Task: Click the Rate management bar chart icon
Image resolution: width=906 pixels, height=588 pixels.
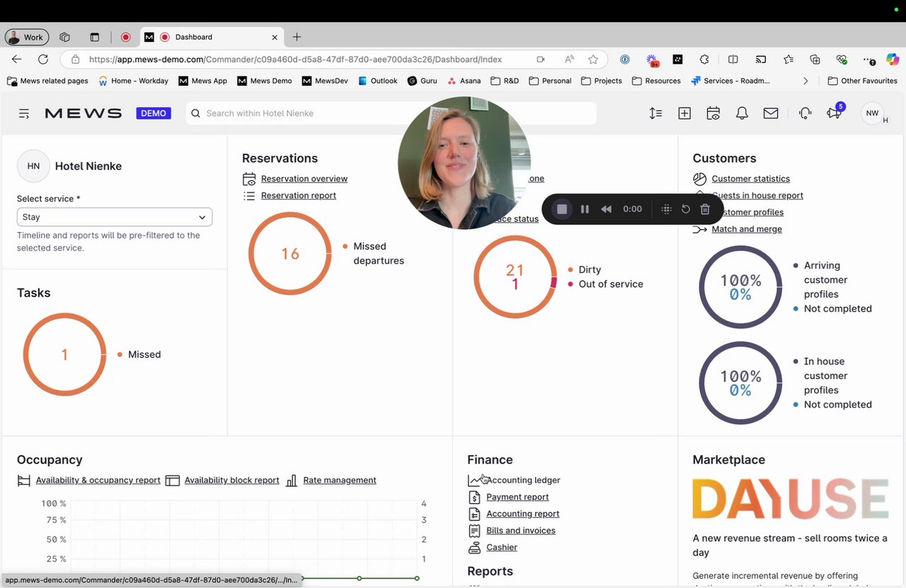Action: (x=292, y=480)
